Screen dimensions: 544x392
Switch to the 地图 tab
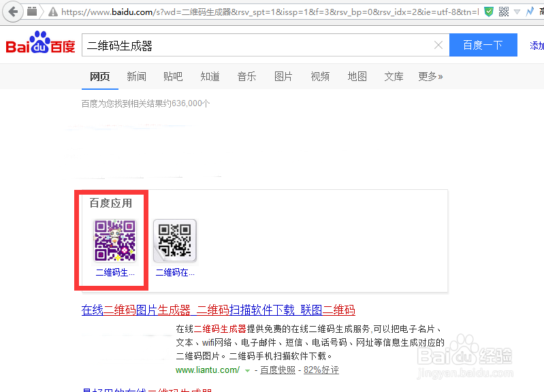[x=357, y=76]
